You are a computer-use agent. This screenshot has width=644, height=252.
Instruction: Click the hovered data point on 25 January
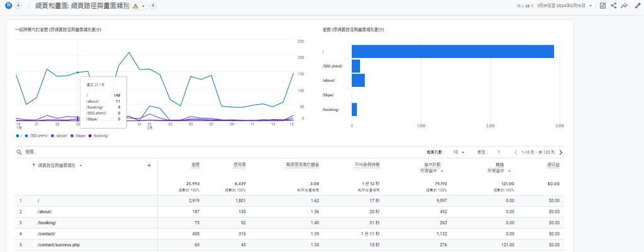(77, 72)
